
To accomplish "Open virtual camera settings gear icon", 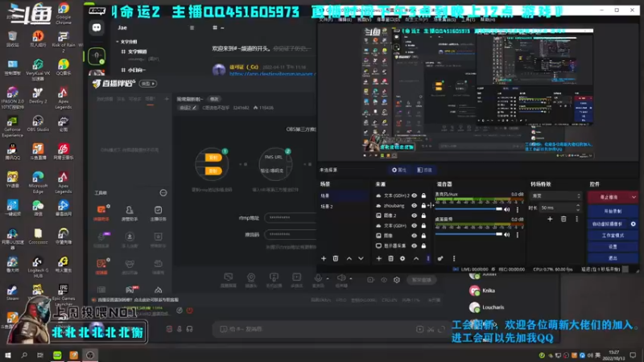I will pos(633,224).
